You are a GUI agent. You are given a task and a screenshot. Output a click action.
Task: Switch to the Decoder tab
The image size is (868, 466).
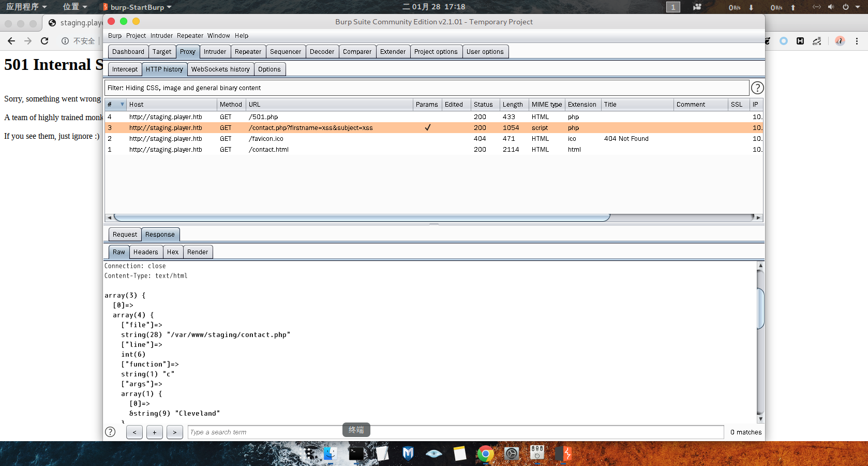click(x=322, y=52)
